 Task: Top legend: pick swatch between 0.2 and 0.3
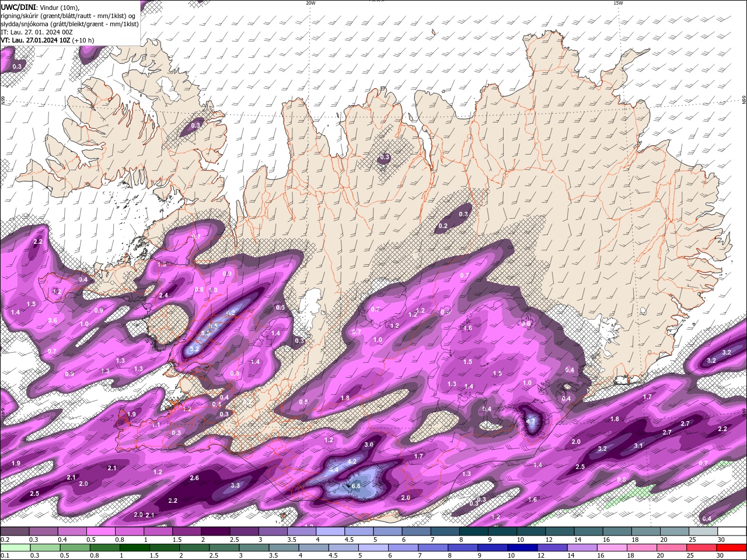point(15,531)
